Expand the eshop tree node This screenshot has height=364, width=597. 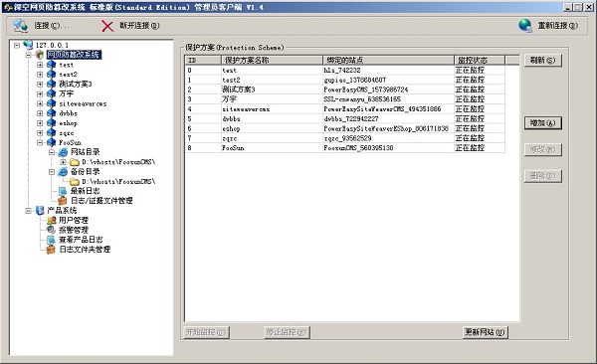40,123
